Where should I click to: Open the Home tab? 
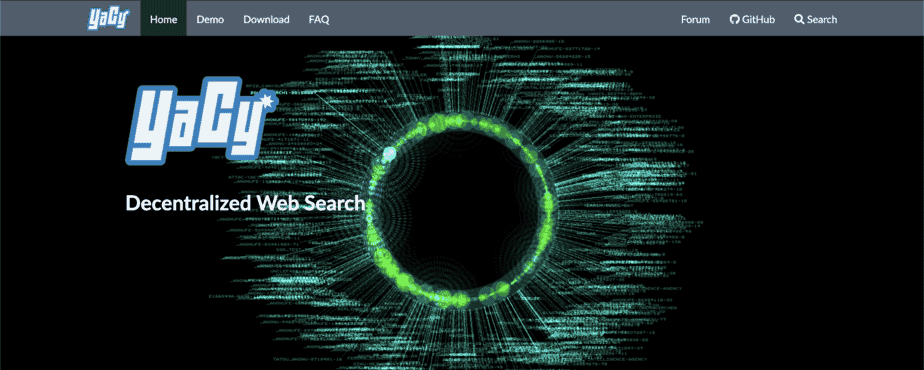pyautogui.click(x=163, y=19)
